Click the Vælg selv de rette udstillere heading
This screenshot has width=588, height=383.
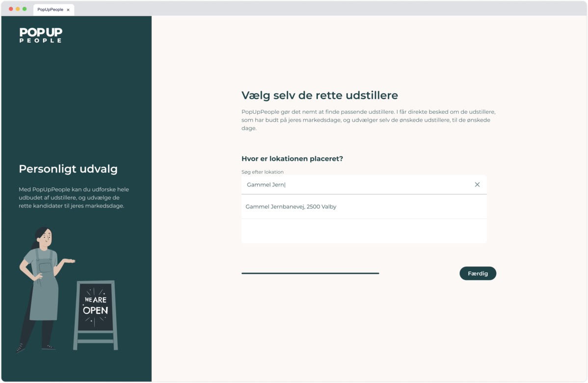[320, 95]
